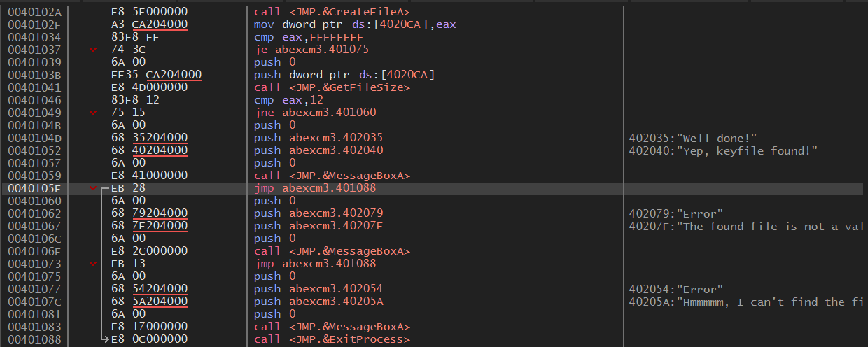Select the call ExitProcess instruction
Viewport: 868px width, 347px height.
tap(332, 339)
